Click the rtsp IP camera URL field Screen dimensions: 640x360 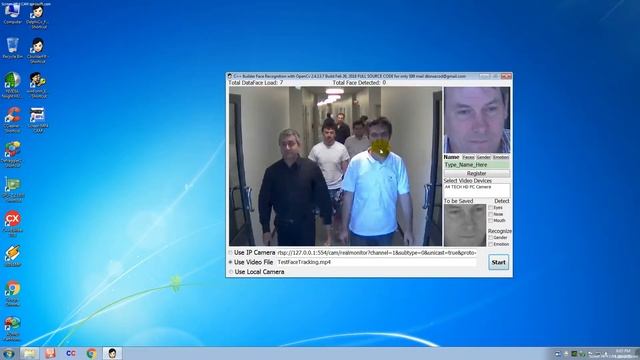376,253
